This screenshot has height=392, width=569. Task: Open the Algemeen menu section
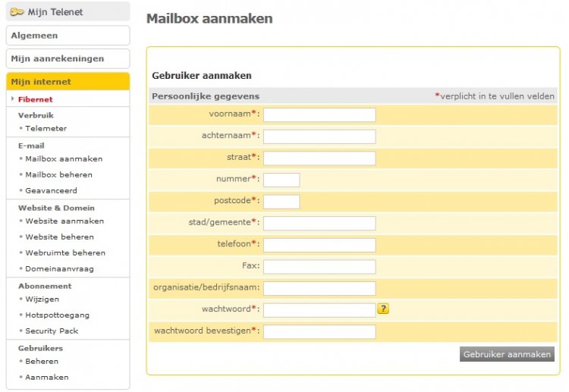click(x=68, y=36)
